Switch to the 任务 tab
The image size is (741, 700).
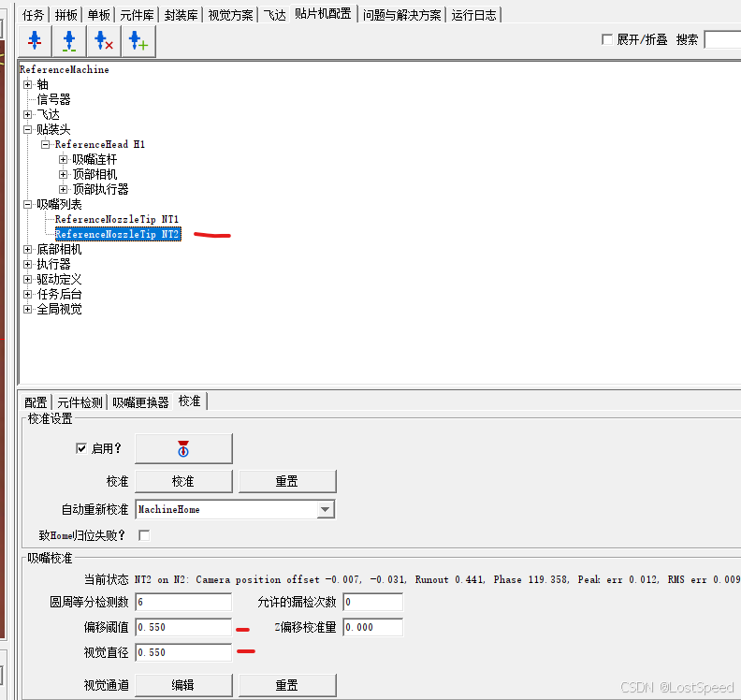(33, 15)
